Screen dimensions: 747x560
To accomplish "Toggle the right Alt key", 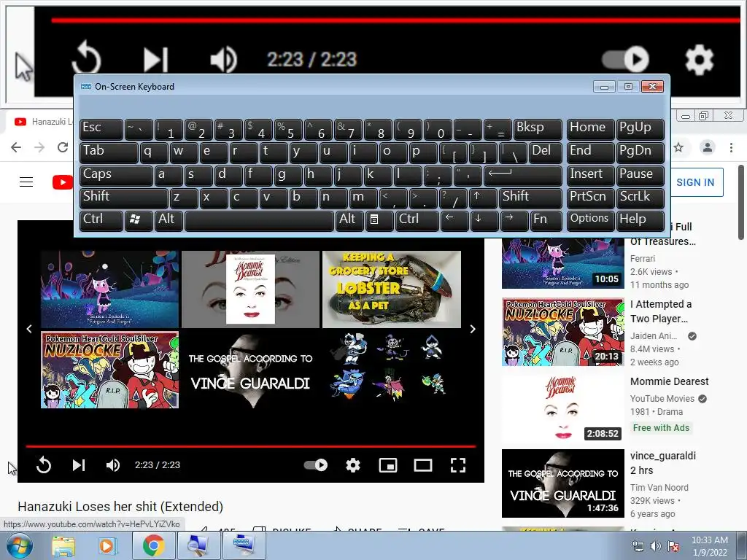I will coord(349,219).
